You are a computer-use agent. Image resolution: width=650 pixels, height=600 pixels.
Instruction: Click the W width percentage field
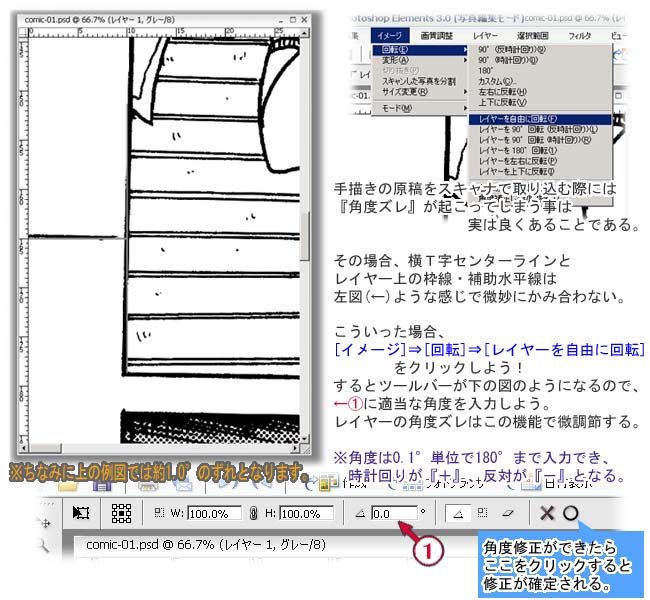click(215, 513)
